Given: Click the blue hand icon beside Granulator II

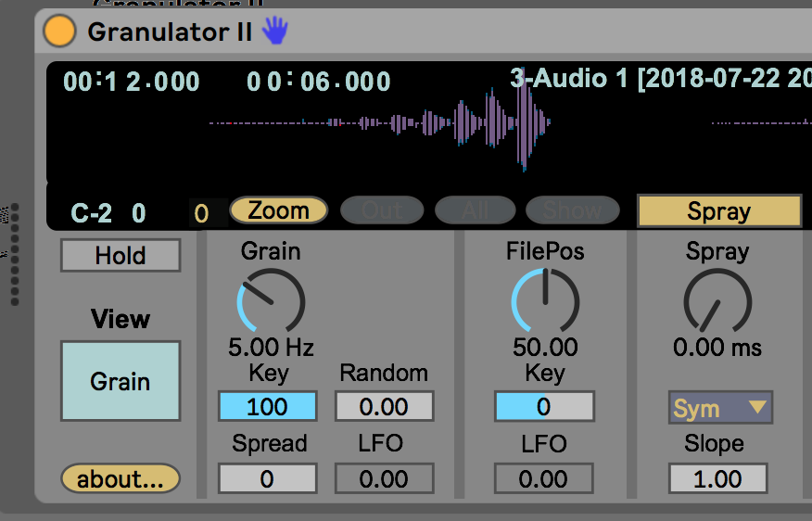Looking at the screenshot, I should point(275,30).
